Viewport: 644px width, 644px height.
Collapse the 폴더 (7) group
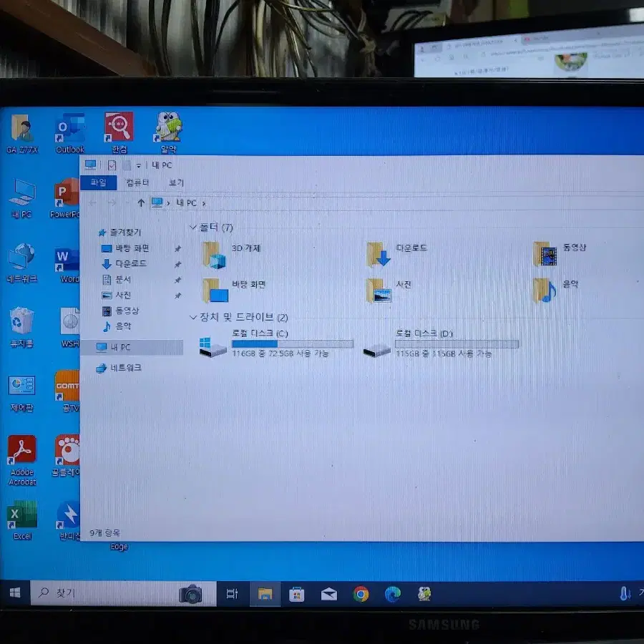click(x=192, y=227)
